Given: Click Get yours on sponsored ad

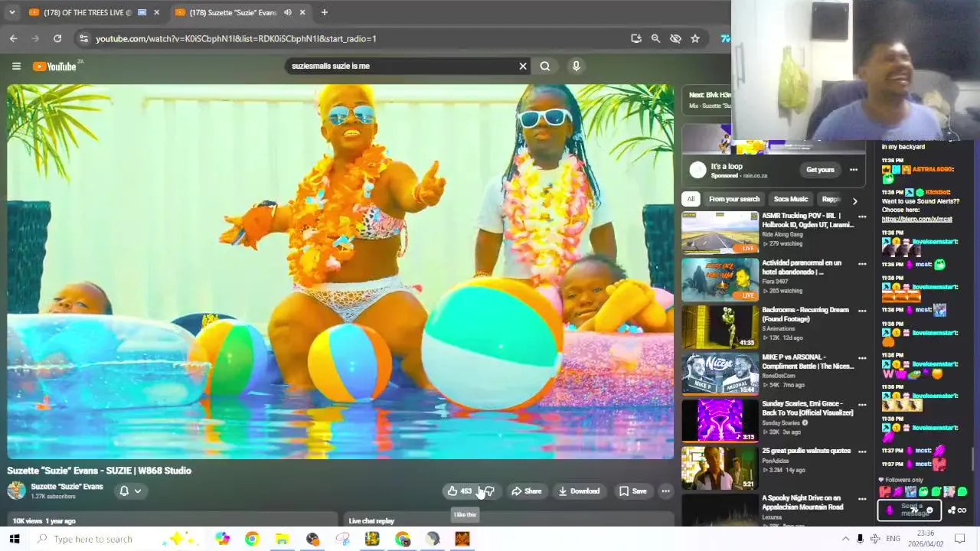Looking at the screenshot, I should click(x=820, y=170).
